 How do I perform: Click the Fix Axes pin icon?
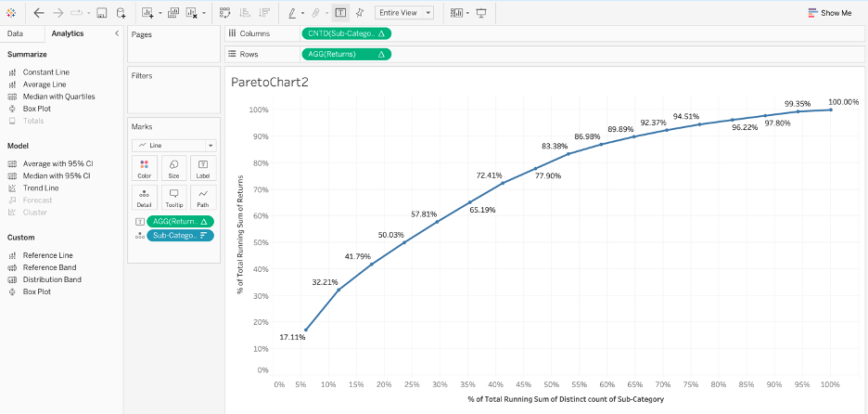360,13
